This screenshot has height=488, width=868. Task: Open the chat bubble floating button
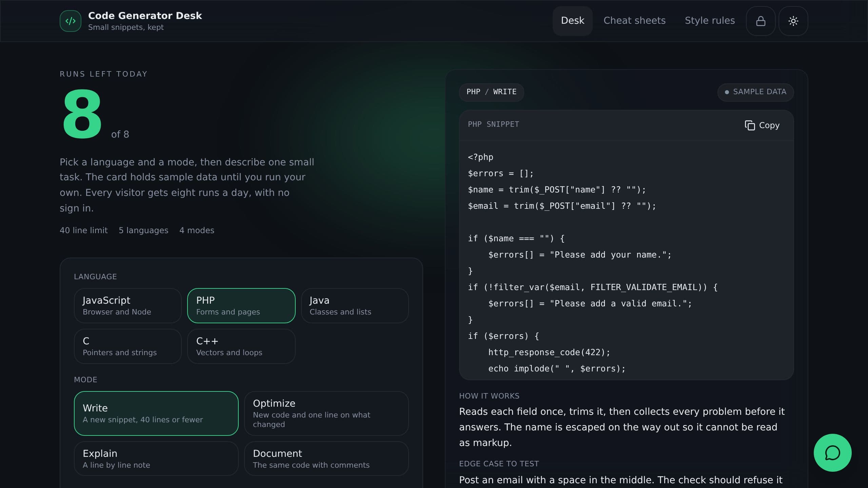point(832,453)
